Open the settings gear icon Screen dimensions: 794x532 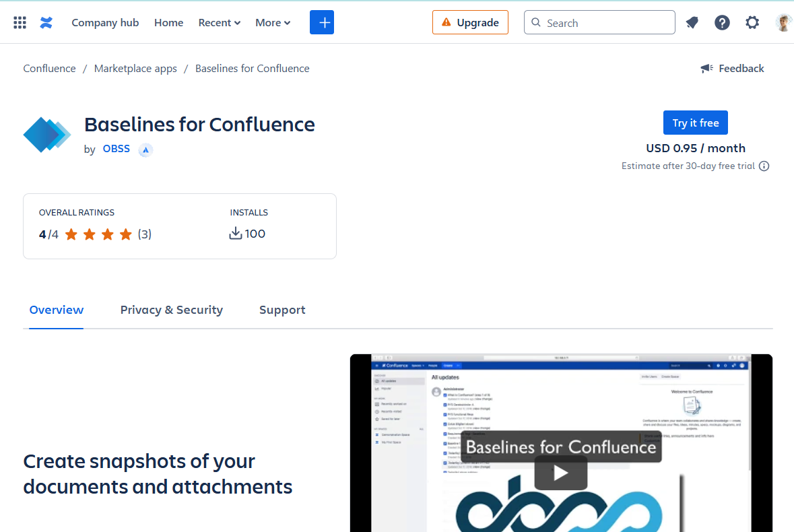point(752,23)
